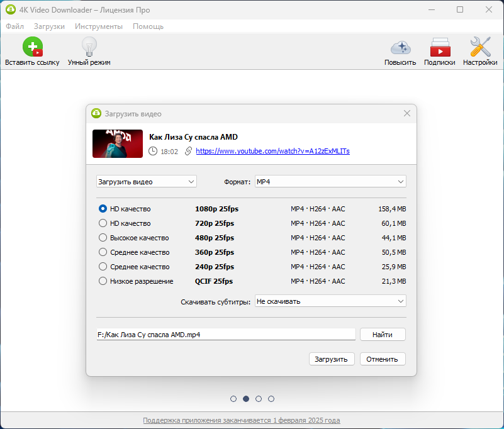Open the Инструменты menu
The height and width of the screenshot is (429, 504).
coord(99,26)
